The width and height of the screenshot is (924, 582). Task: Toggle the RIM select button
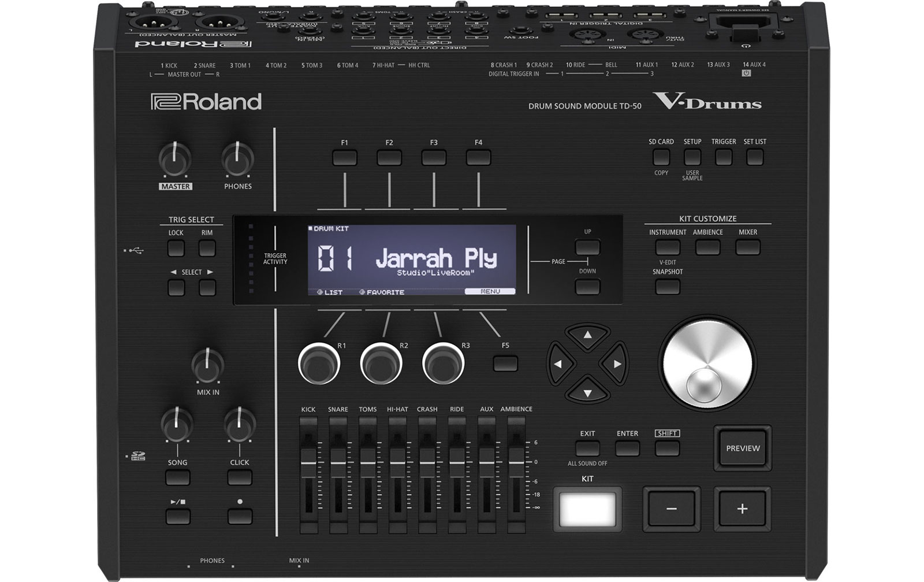coord(207,248)
